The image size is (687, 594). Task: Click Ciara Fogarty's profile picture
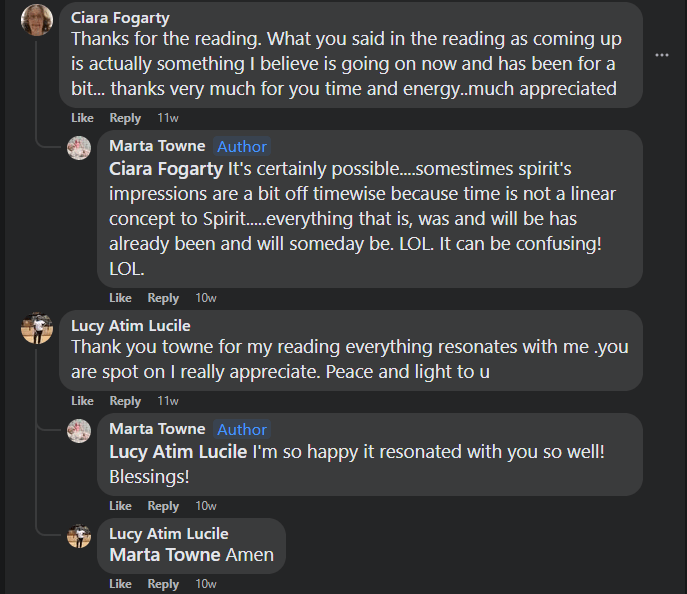37,20
